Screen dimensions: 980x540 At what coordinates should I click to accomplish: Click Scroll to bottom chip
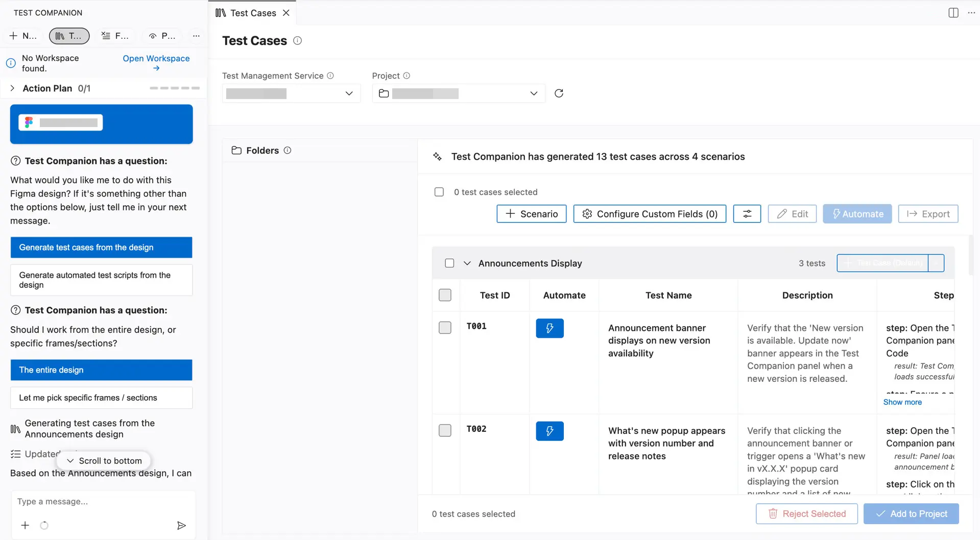click(x=104, y=461)
